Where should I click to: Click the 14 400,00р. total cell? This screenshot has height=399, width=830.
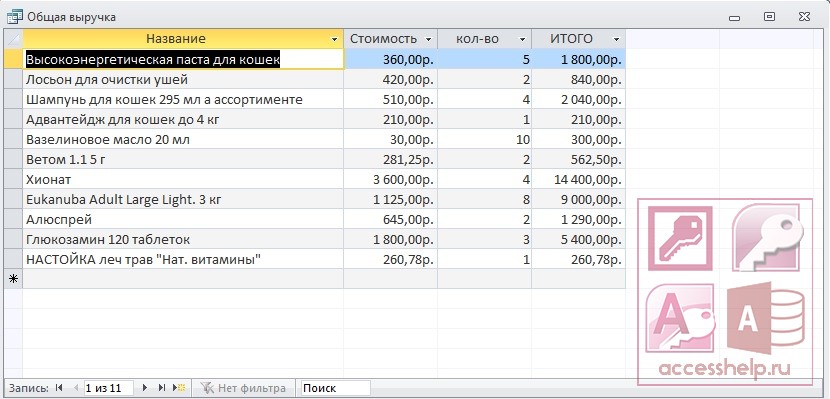[579, 179]
